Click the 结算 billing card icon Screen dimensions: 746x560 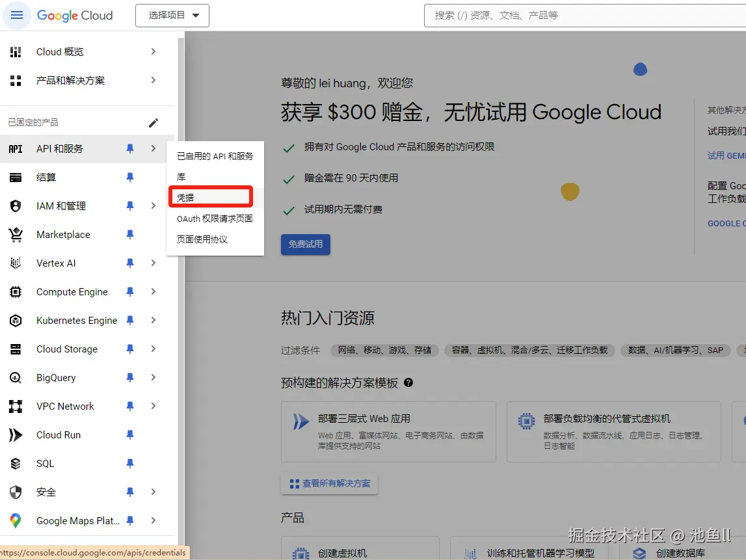pyautogui.click(x=16, y=178)
